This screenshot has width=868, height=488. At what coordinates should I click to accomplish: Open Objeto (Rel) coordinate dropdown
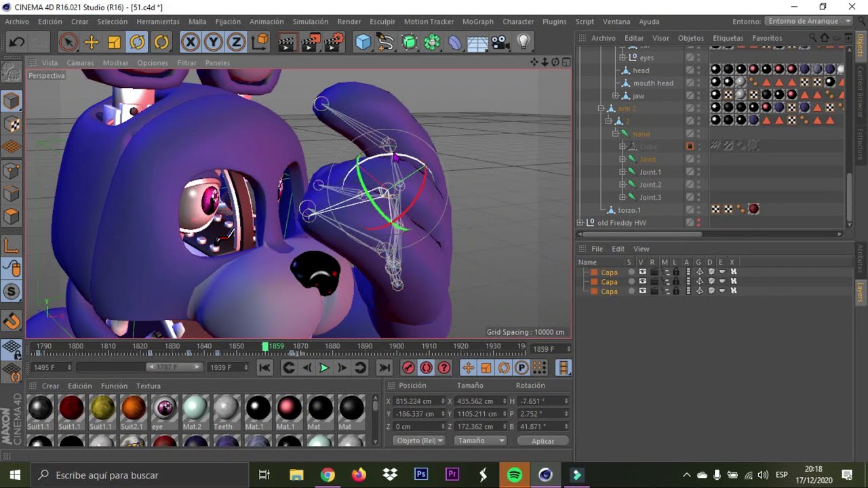418,441
